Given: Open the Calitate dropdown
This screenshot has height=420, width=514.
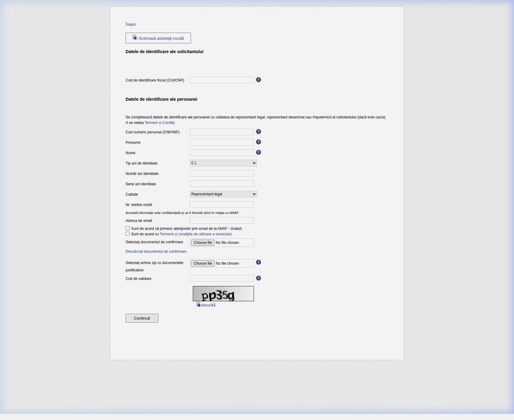Looking at the screenshot, I should (223, 194).
